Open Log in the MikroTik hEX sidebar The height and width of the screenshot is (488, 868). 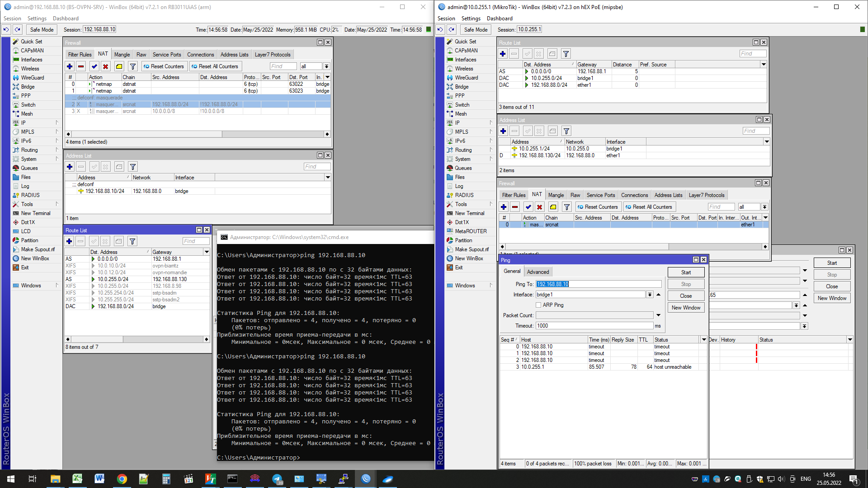[459, 186]
